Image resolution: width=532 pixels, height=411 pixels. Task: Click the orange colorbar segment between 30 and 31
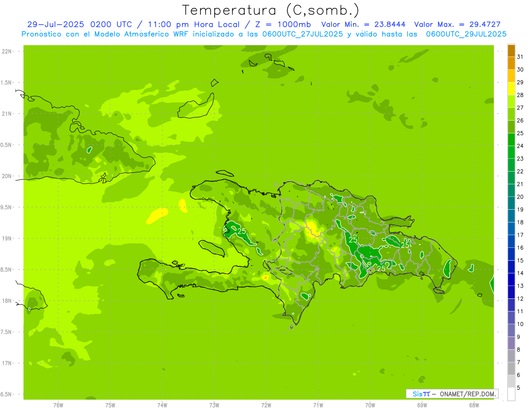pyautogui.click(x=511, y=63)
